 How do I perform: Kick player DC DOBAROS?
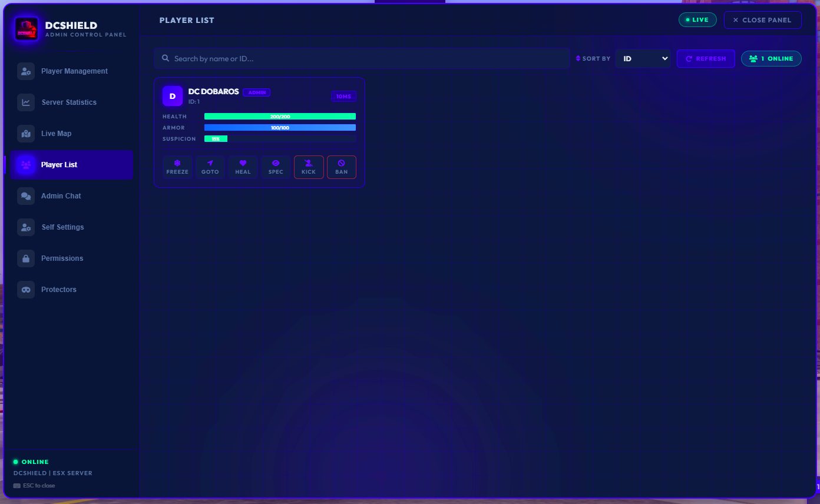(x=309, y=167)
